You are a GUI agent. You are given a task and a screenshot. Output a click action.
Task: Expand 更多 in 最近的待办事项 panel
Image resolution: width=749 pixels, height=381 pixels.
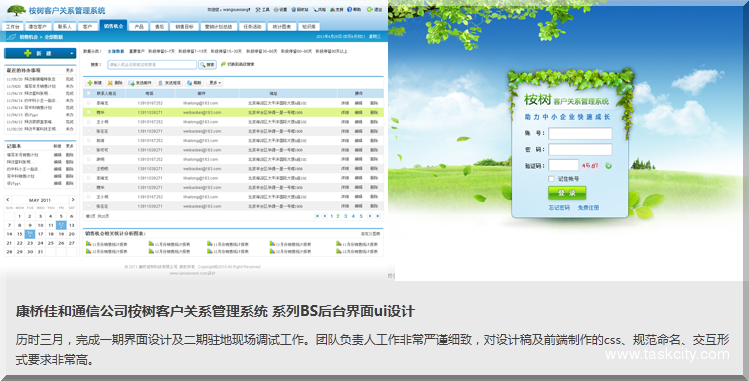pyautogui.click(x=70, y=70)
